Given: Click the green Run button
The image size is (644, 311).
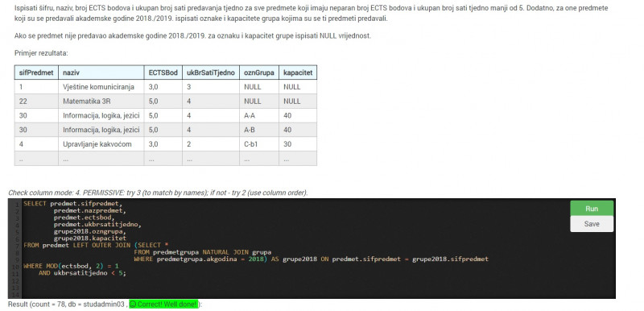Looking at the screenshot, I should pos(592,209).
